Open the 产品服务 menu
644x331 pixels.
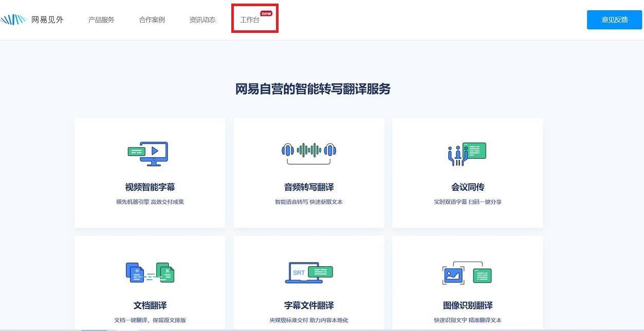click(101, 20)
